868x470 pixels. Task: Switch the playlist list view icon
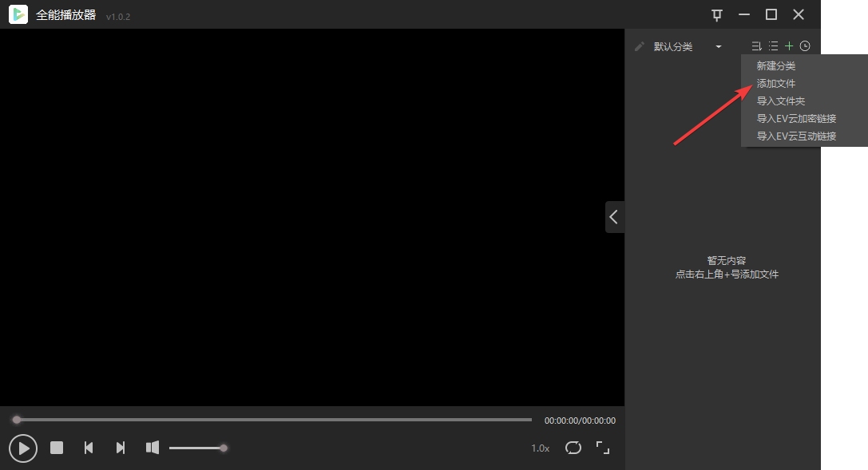(773, 46)
